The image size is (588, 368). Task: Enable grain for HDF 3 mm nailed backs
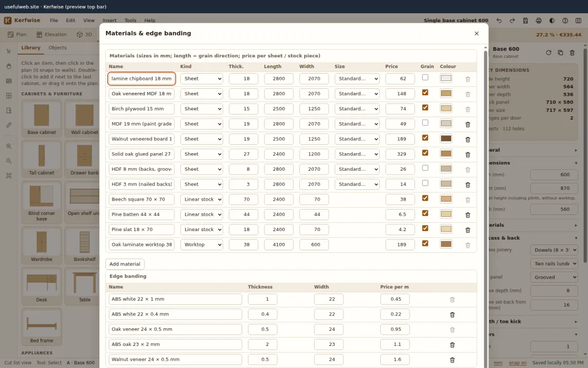(x=425, y=183)
